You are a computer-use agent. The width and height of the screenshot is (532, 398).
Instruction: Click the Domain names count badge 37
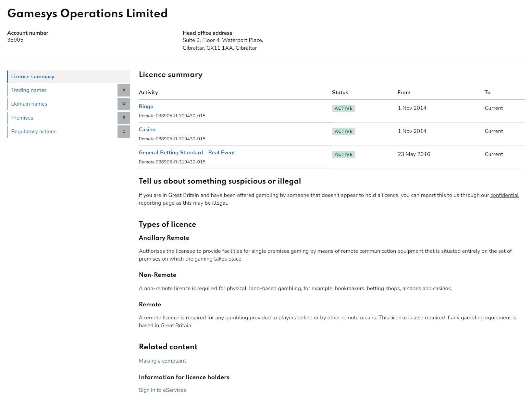coord(124,104)
